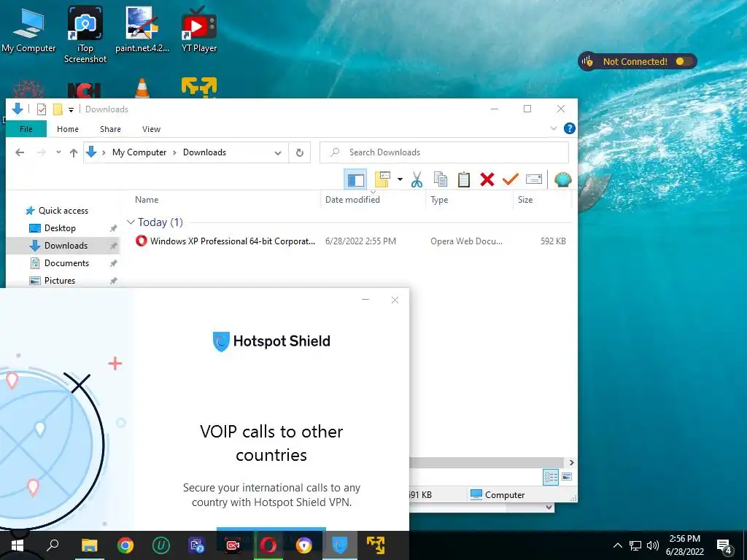Open Chrome from the taskbar
The image size is (747, 560).
pyautogui.click(x=125, y=545)
